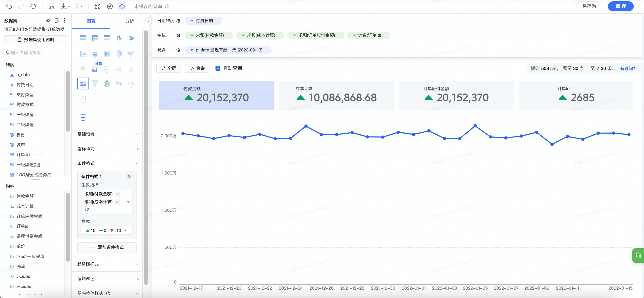644x298 pixels.
Task: Open the 样式 arrow style dropdown
Action: tap(126, 230)
